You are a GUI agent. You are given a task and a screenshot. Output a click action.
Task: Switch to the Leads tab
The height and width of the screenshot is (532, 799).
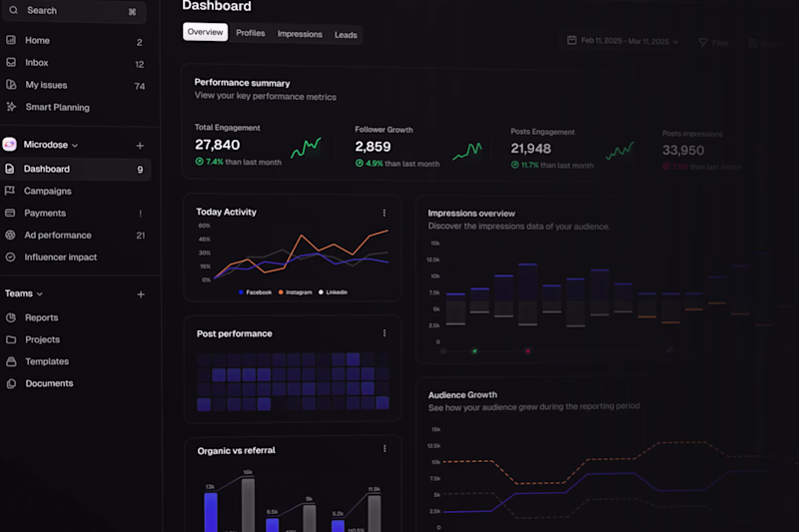click(x=346, y=35)
